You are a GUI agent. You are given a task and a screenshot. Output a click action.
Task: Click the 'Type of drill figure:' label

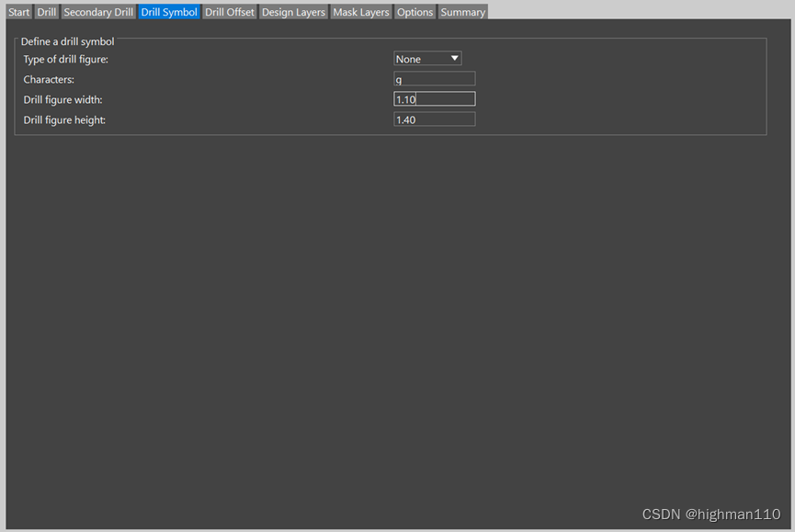coord(66,59)
